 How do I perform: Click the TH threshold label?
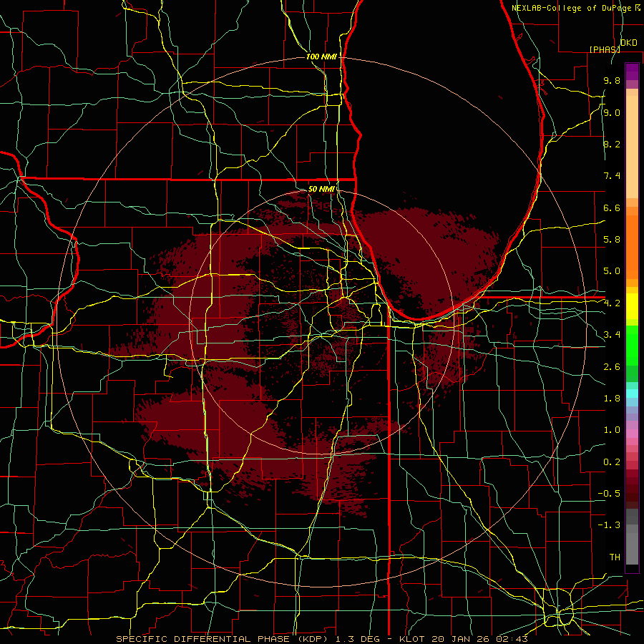click(615, 557)
